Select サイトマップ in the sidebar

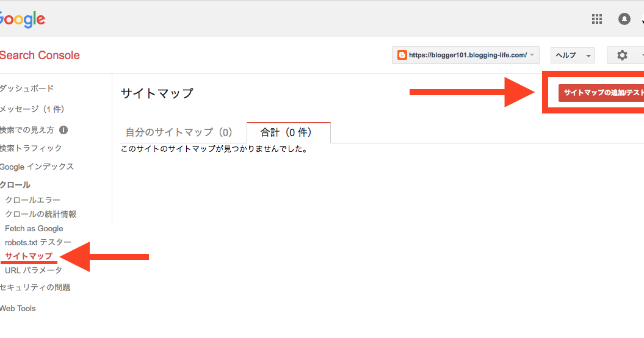29,256
